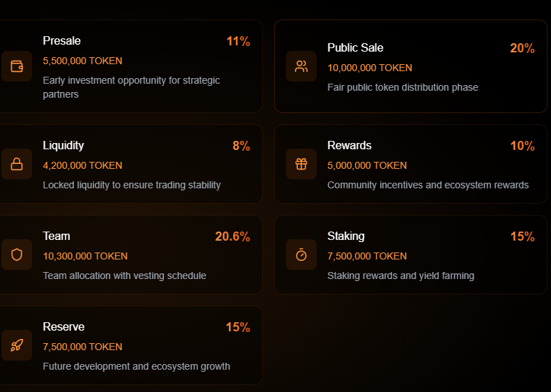
Task: Click the users icon beside Public Sale
Action: (301, 66)
